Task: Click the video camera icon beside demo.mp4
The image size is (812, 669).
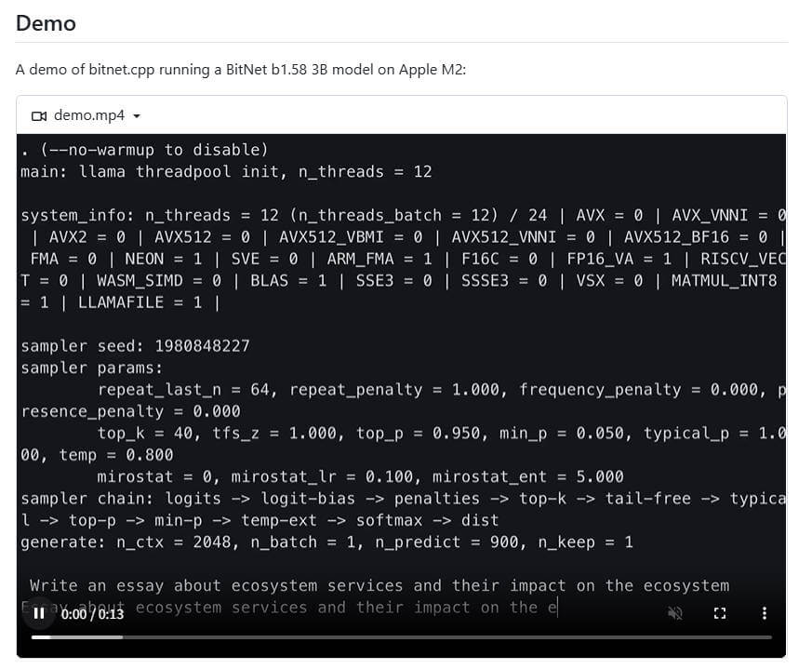Action: [x=39, y=115]
